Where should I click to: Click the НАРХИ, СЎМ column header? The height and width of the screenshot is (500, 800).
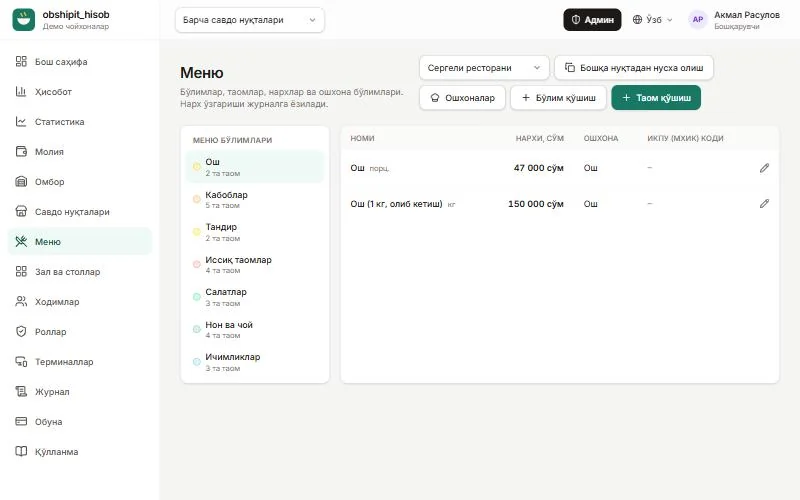pyautogui.click(x=539, y=138)
